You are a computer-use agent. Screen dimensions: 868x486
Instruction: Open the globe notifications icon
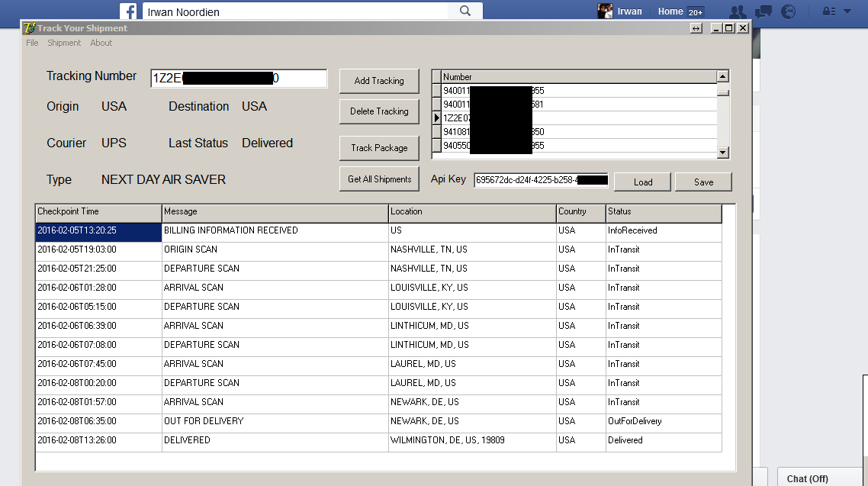[x=788, y=11]
